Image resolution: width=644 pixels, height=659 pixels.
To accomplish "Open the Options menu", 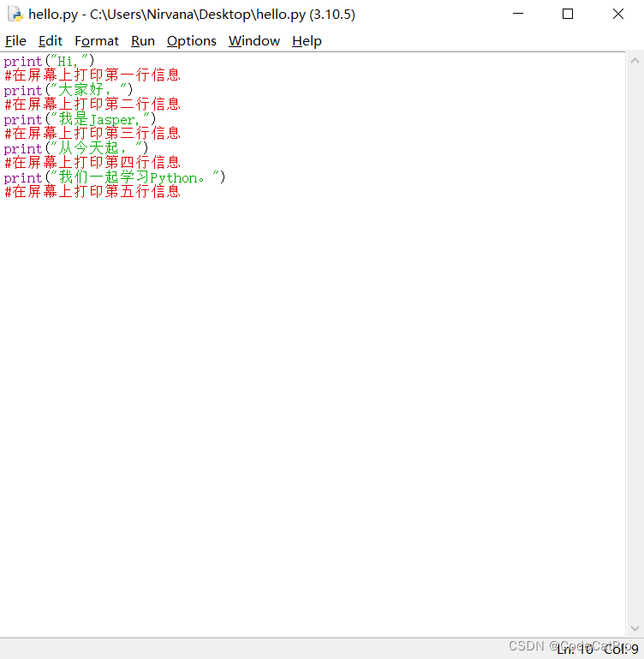I will tap(192, 41).
